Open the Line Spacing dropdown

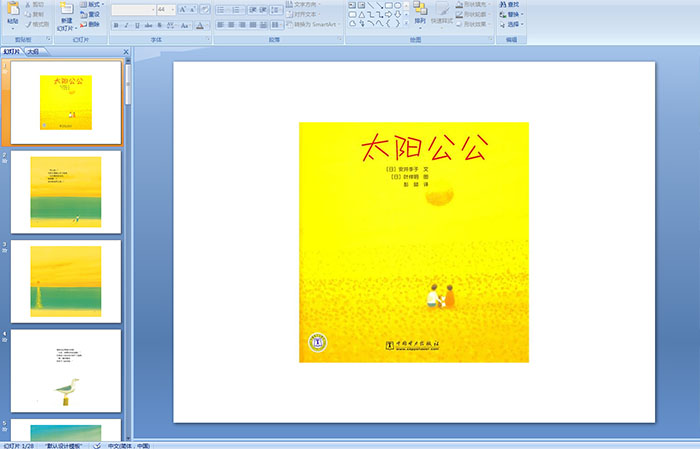click(276, 10)
